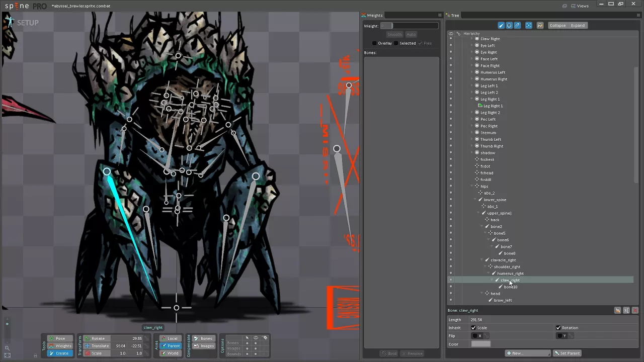Image resolution: width=644 pixels, height=362 pixels.
Task: Open the bone Color swatch
Action: [480, 344]
